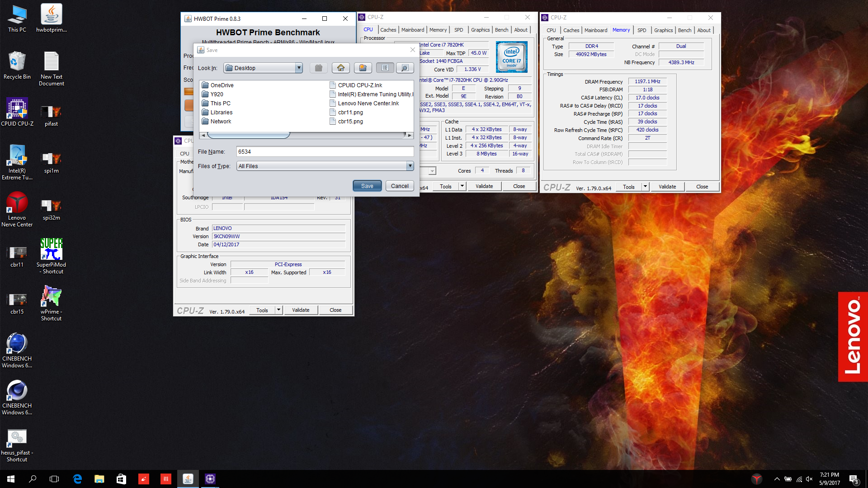Select cbr15.png file in list

click(x=346, y=121)
